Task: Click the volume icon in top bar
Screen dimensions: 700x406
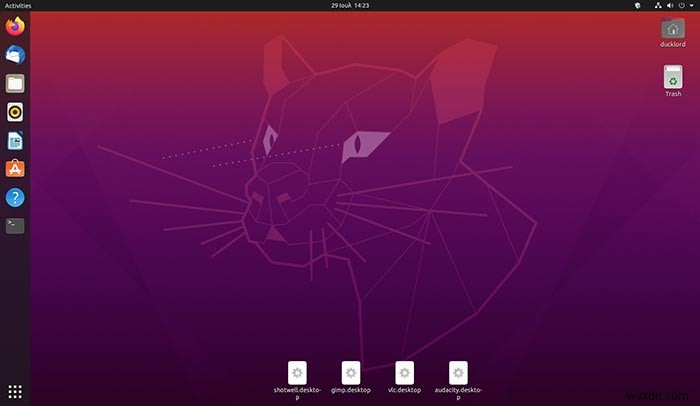Action: click(x=670, y=5)
